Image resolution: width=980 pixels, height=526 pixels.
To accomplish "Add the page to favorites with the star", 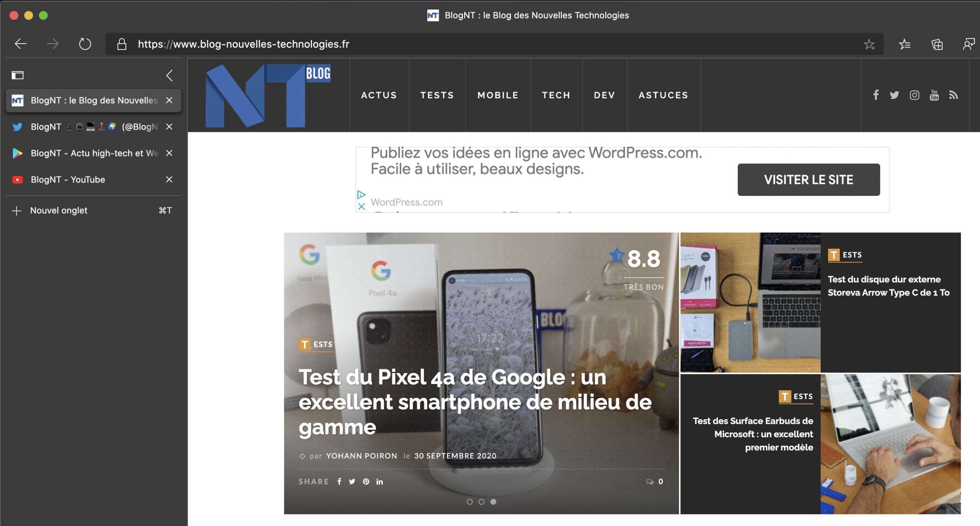I will (868, 45).
